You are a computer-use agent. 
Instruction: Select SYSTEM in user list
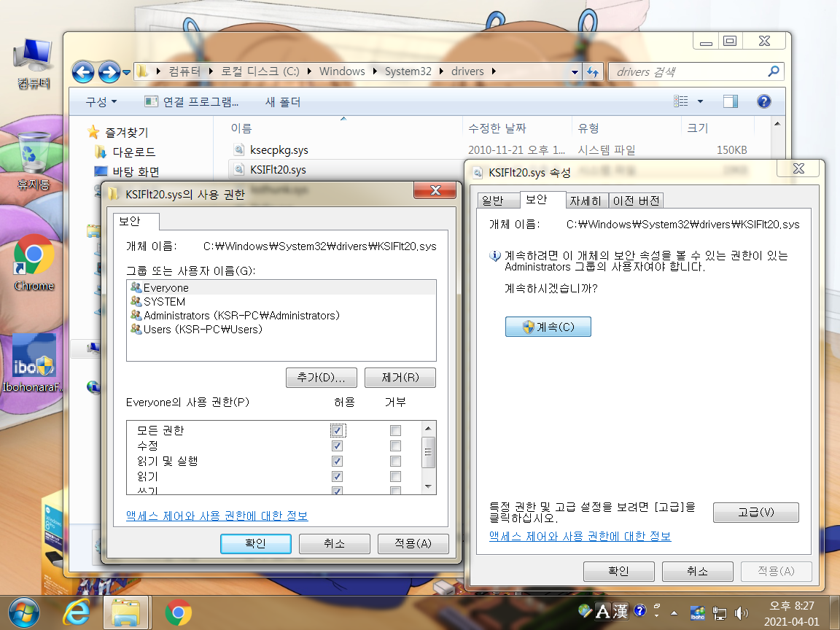click(x=281, y=302)
